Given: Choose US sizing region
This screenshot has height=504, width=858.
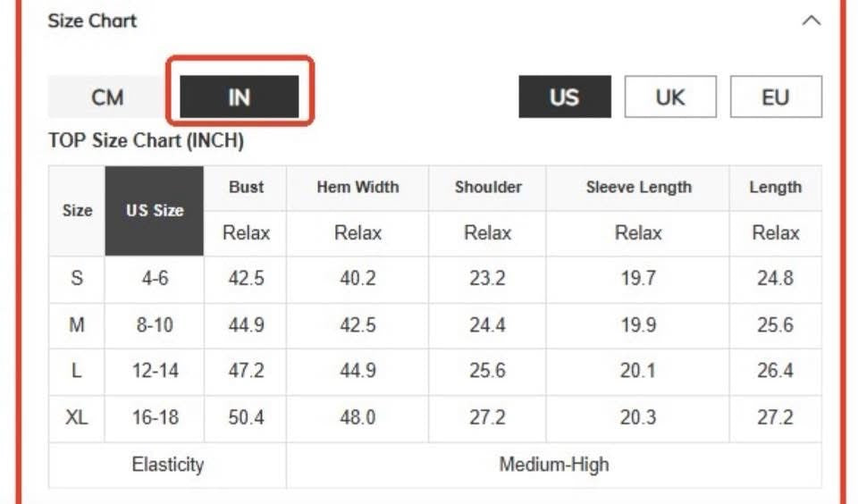Looking at the screenshot, I should [564, 97].
